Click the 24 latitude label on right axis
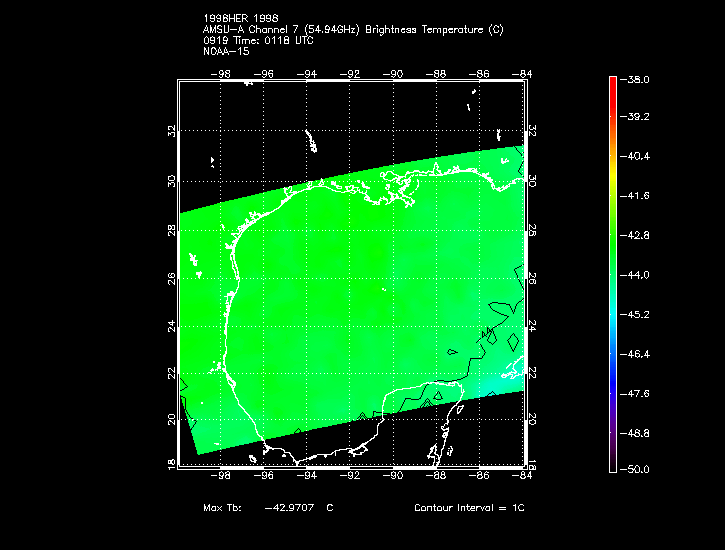Viewport: 725px width, 550px height. click(x=532, y=326)
